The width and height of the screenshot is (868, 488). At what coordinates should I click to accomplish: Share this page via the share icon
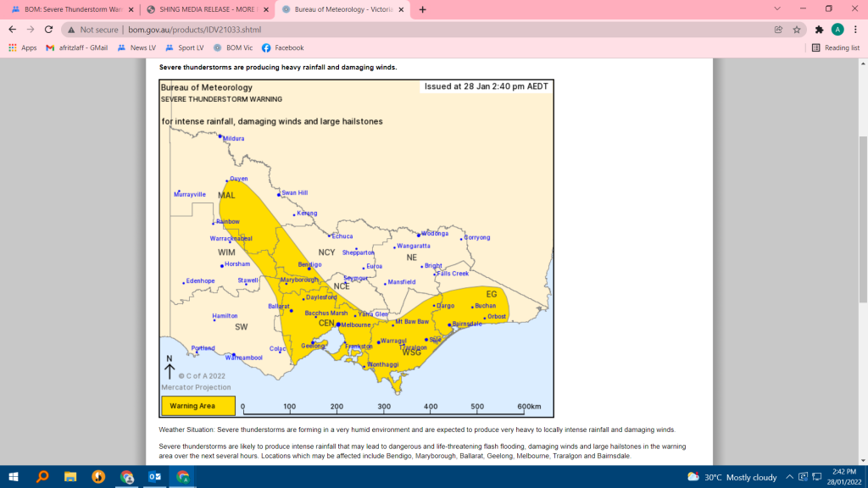[x=778, y=30]
